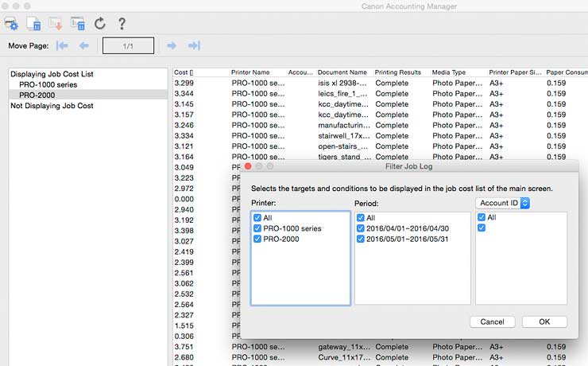Open help with the question mark icon
The height and width of the screenshot is (366, 588).
pyautogui.click(x=122, y=24)
